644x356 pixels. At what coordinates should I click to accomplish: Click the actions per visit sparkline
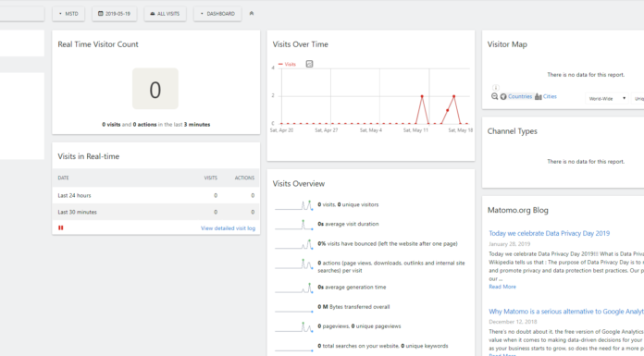[x=294, y=264]
